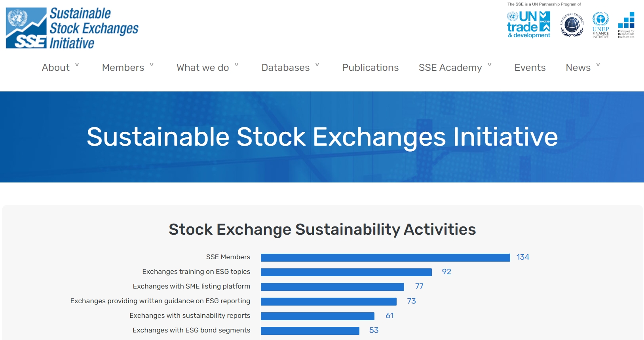Screen dimensions: 644x340
Task: Open the News menu
Action: (x=578, y=68)
